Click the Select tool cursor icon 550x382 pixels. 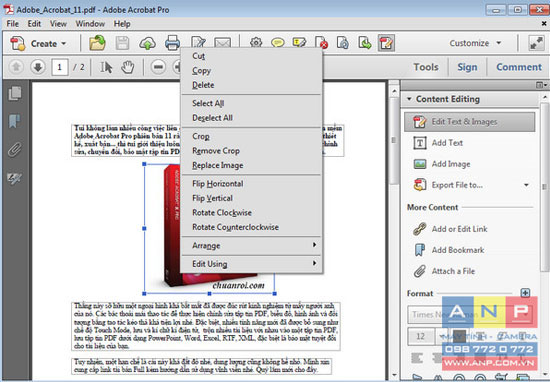pos(106,67)
